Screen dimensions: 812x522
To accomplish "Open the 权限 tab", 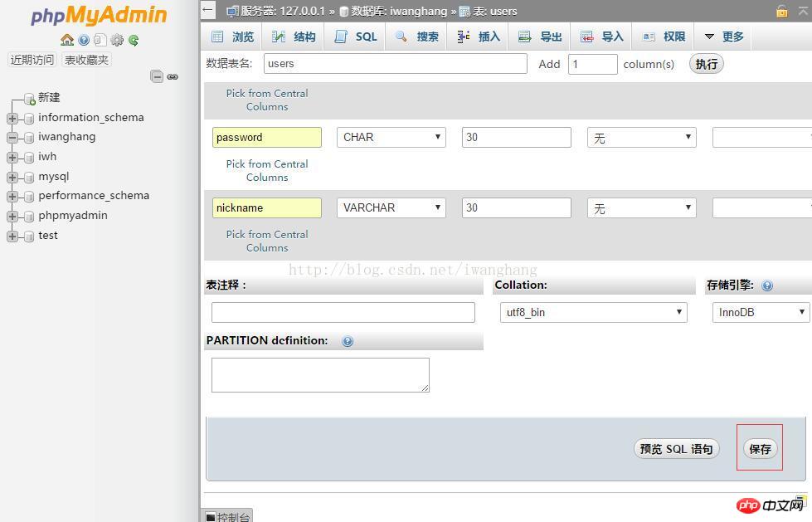I will pyautogui.click(x=663, y=37).
